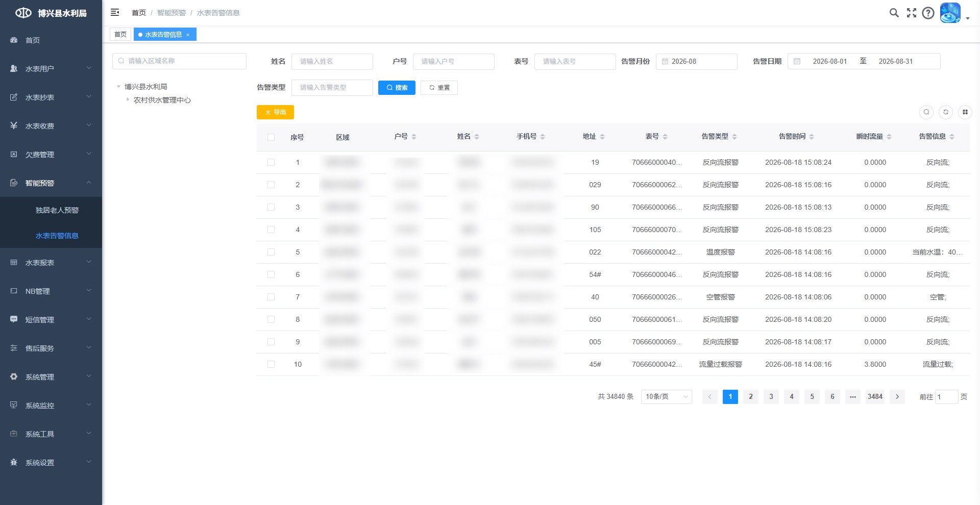Open 独居老人预警 submenu item
This screenshot has width=980, height=505.
coord(51,210)
